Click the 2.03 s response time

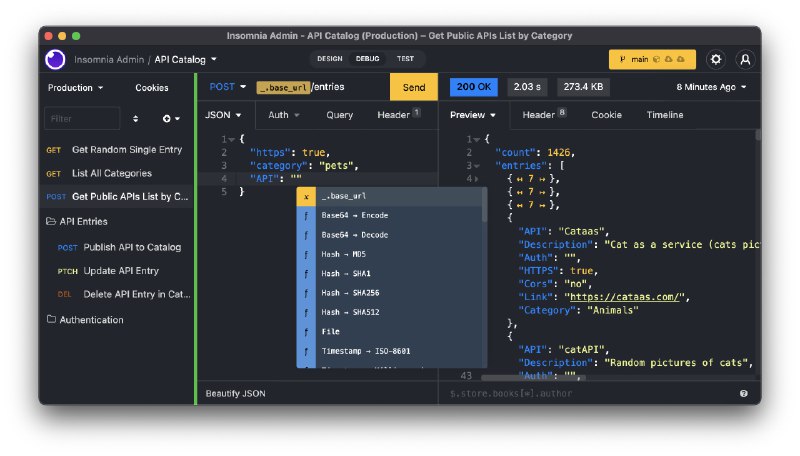[527, 87]
